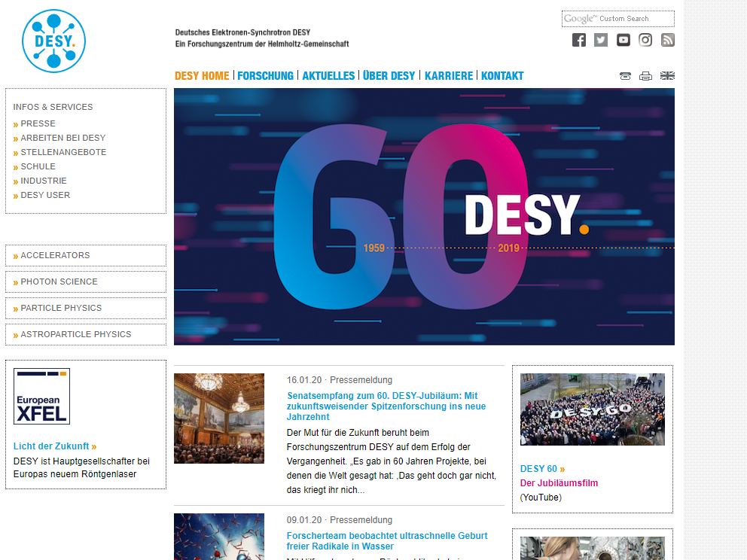Focus the Google Custom Search field
This screenshot has width=747, height=560.
click(618, 19)
